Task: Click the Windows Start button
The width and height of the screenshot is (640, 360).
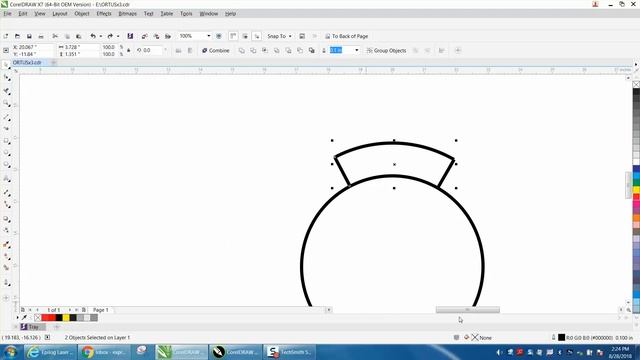Action: click(x=10, y=352)
